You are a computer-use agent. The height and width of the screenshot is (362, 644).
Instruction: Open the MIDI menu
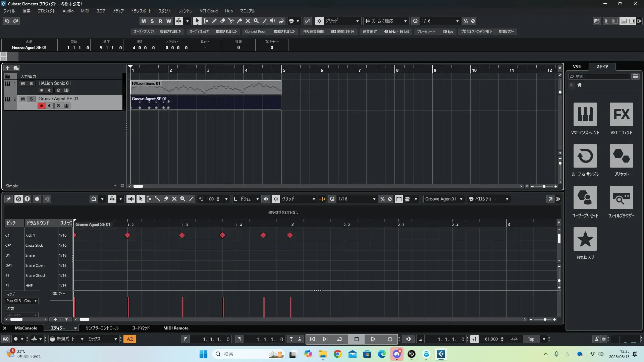pos(85,11)
